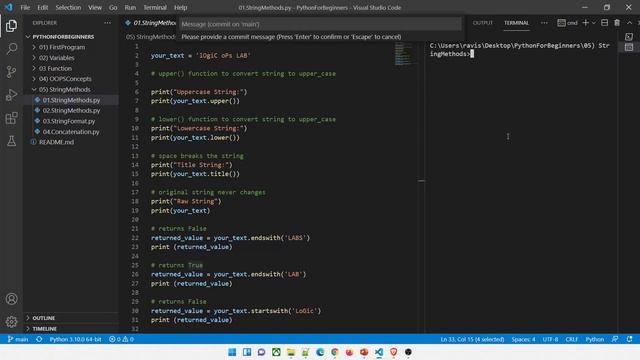
Task: Open 02.StringMethods.py in the explorer
Action: (x=71, y=111)
